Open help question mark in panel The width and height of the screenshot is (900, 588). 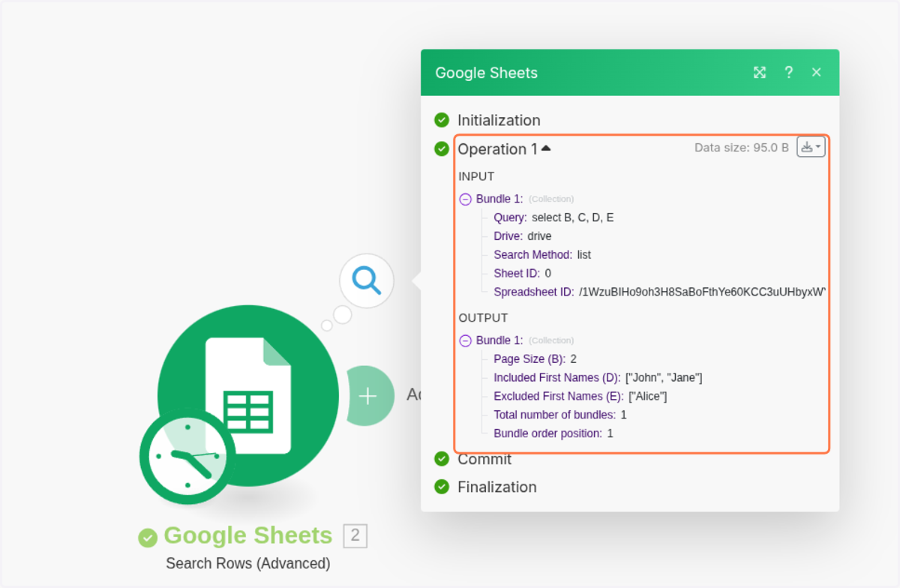coord(788,73)
